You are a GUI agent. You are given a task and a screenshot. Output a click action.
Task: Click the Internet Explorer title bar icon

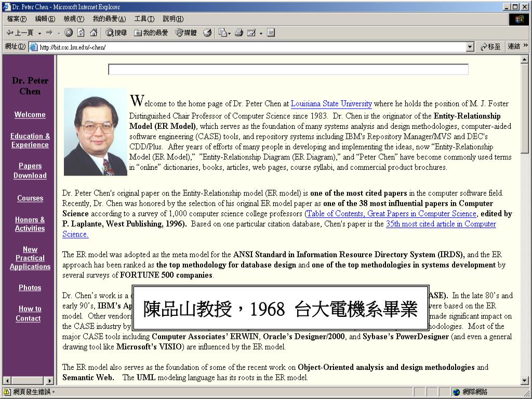[6, 7]
